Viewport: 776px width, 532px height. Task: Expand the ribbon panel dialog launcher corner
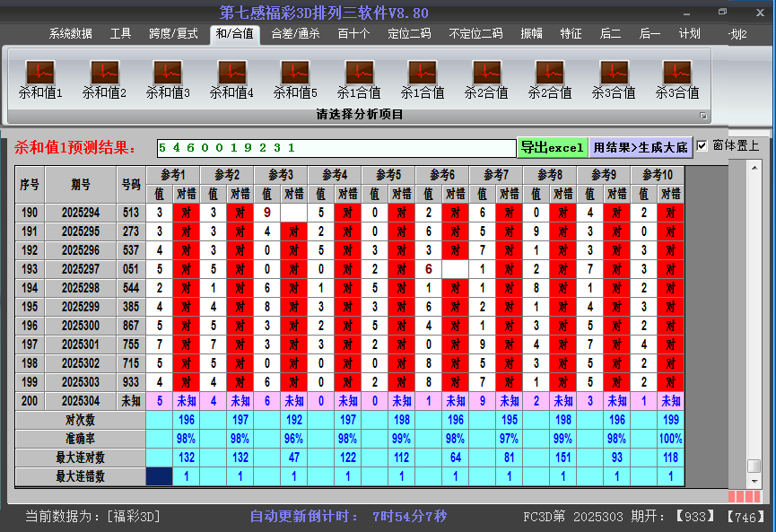click(703, 116)
